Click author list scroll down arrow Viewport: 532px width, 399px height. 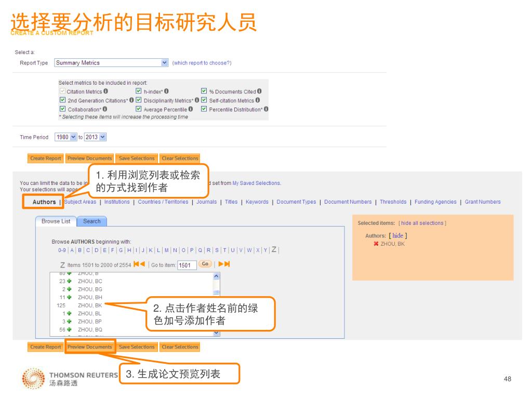217,333
